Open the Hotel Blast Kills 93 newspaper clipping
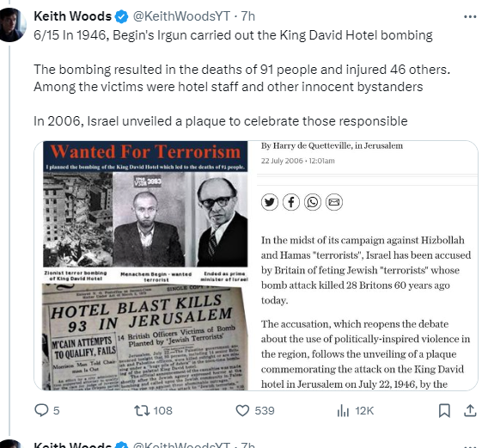 click(x=145, y=337)
